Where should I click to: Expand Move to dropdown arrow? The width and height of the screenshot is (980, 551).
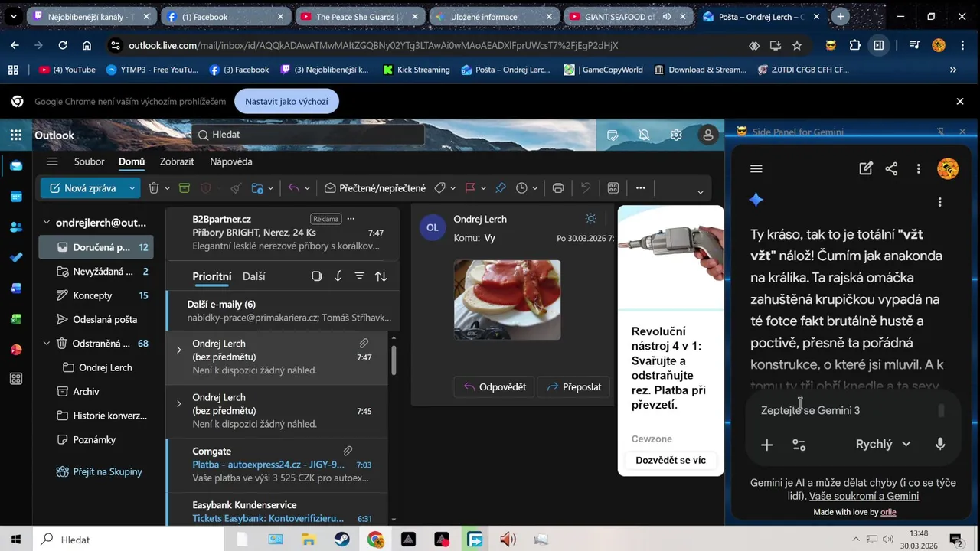[272, 188]
